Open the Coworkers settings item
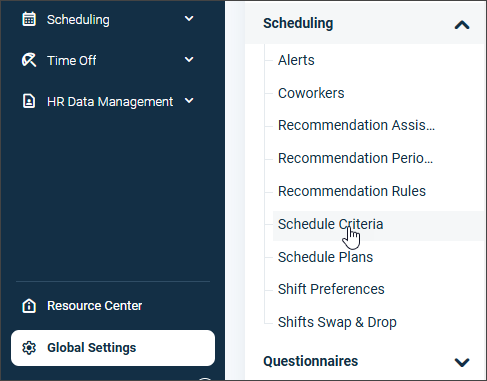 click(x=311, y=93)
